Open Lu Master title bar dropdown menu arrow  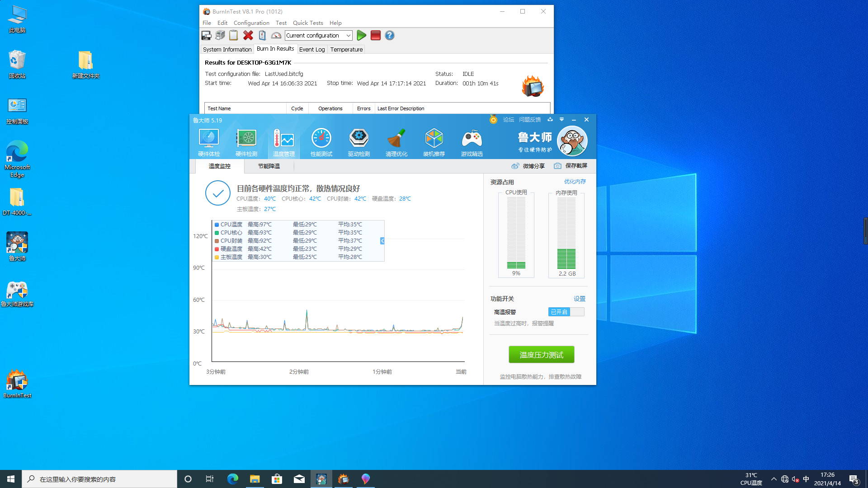[x=561, y=120]
